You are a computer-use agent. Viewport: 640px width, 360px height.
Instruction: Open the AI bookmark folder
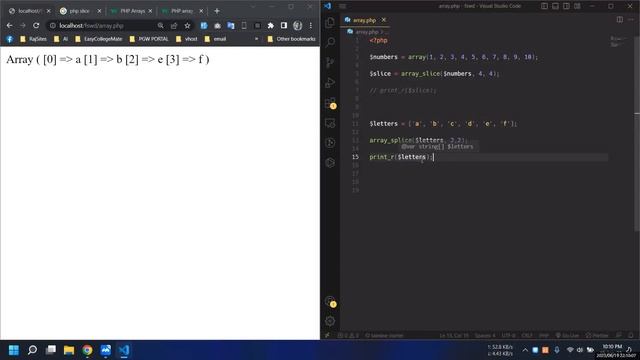[x=61, y=39]
